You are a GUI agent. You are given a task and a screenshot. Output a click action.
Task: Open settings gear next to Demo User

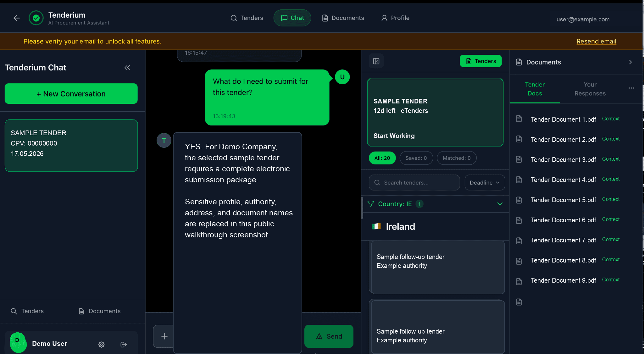coord(101,345)
